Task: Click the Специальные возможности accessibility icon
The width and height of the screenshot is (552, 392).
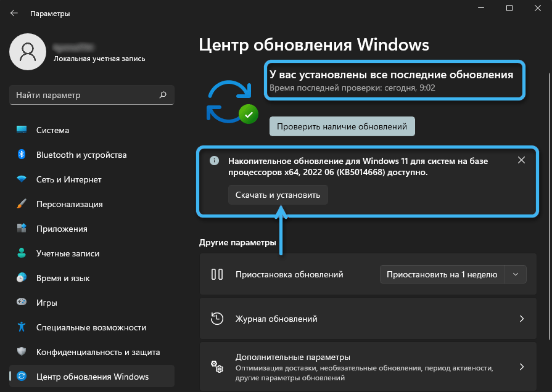Action: 22,327
